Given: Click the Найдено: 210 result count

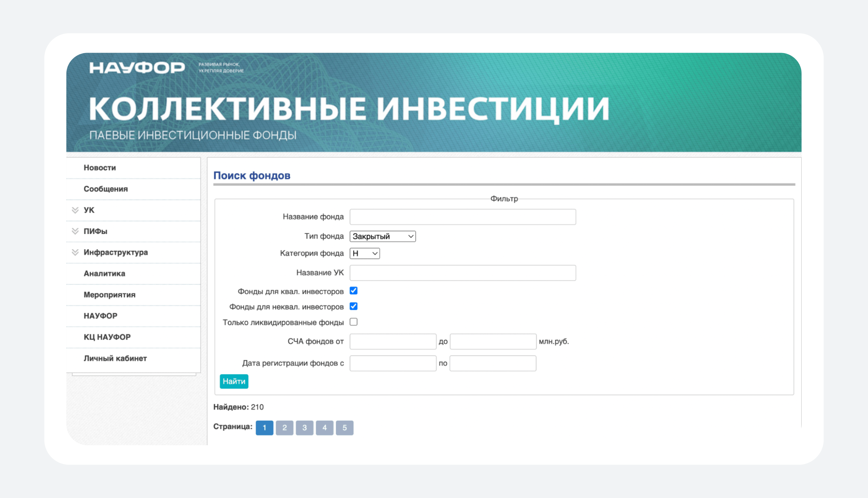Looking at the screenshot, I should (239, 407).
